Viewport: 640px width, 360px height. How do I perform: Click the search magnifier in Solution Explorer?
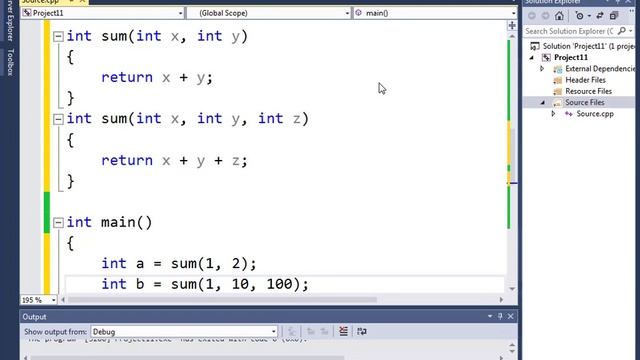(622, 31)
